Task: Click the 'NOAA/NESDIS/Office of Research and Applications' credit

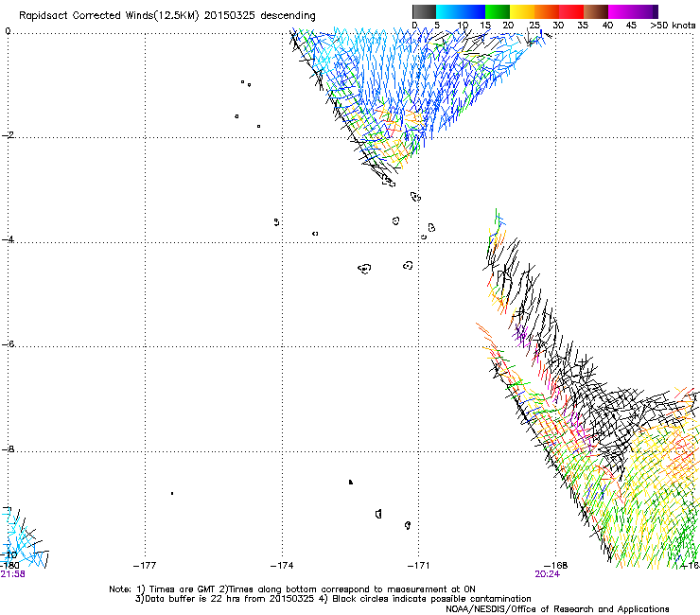Action: (x=557, y=609)
